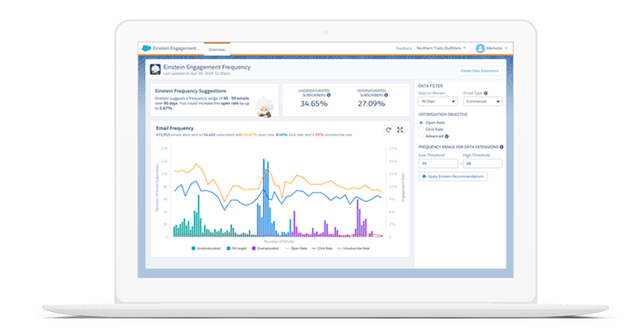This screenshot has height=336, width=644.
Task: Click info icon next to Undersaturated Subscribers
Action: 328,95
